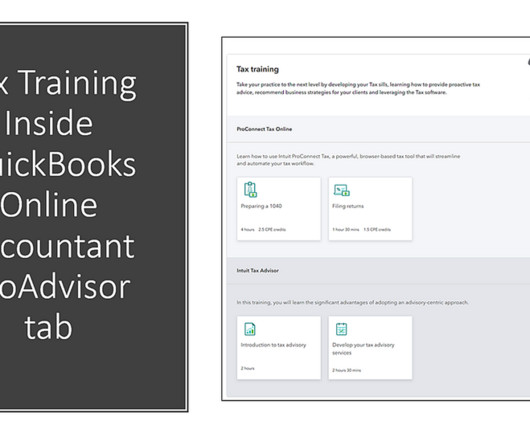Click the 4 hours label on Preparing a 1040
The height and width of the screenshot is (442, 530).
pos(247,229)
